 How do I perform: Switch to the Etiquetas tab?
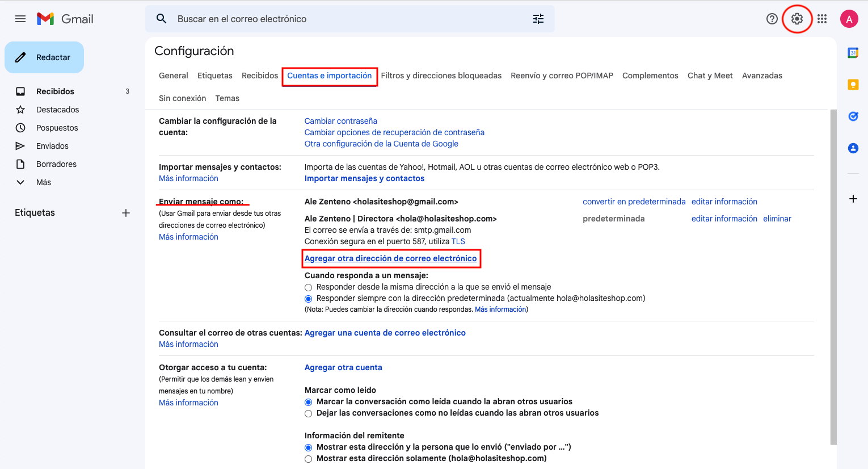tap(215, 76)
